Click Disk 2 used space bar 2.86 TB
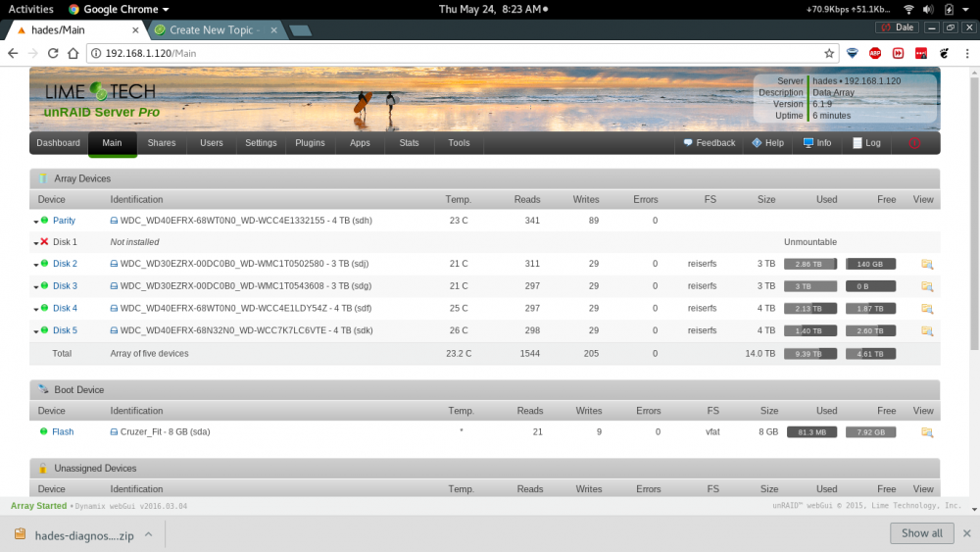 pos(810,264)
